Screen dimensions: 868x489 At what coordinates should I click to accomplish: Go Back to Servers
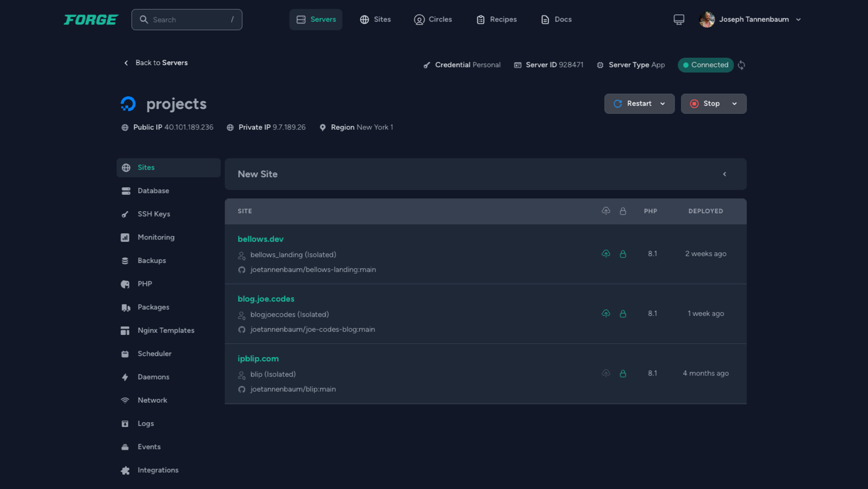156,63
